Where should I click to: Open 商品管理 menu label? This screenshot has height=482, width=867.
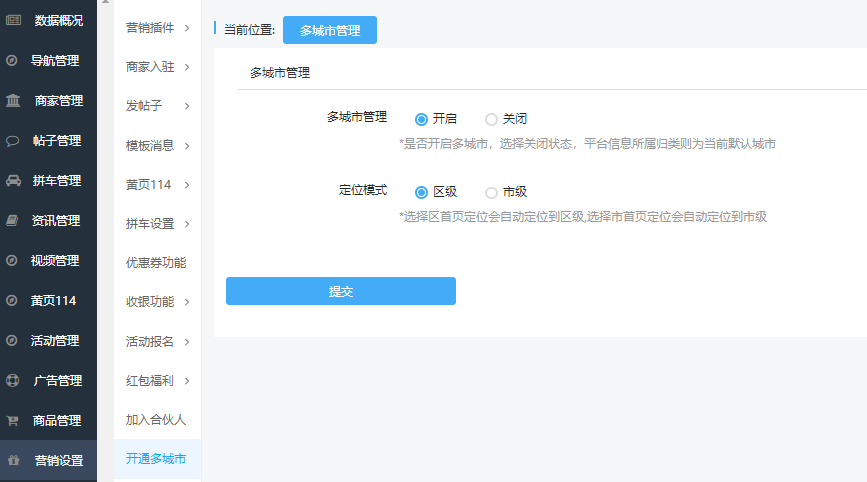pos(57,421)
